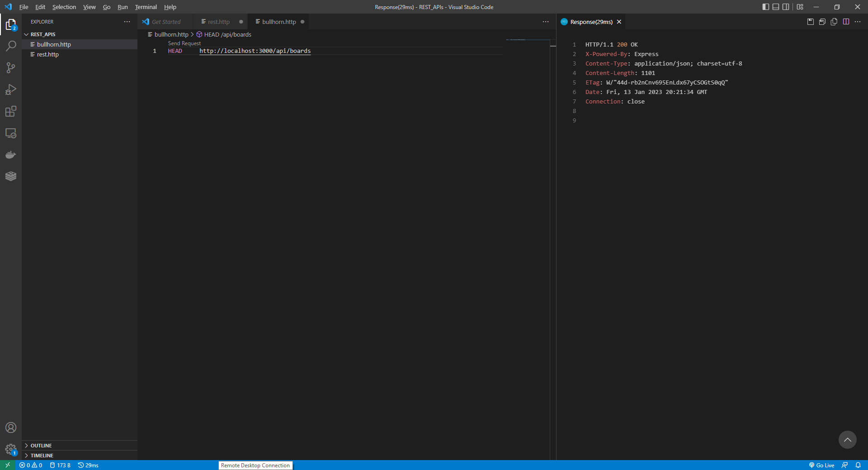The width and height of the screenshot is (868, 470).
Task: Click the 'Content-Length: 1101' line
Action: tap(620, 73)
